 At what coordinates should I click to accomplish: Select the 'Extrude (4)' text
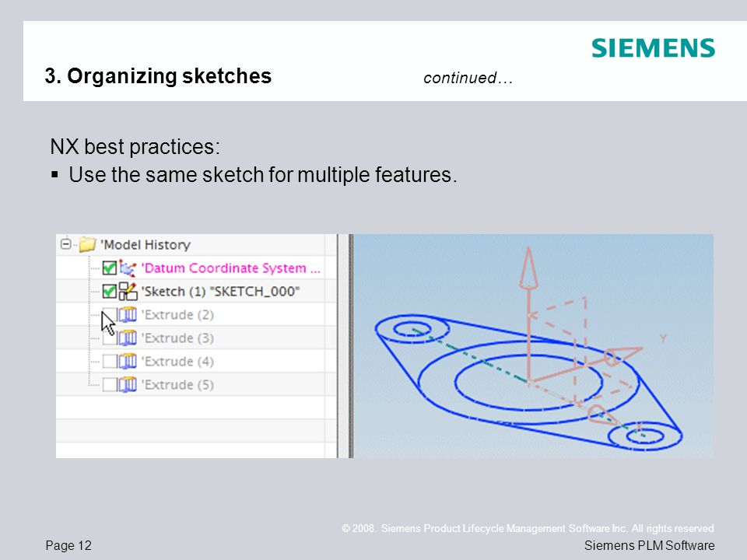[177, 362]
